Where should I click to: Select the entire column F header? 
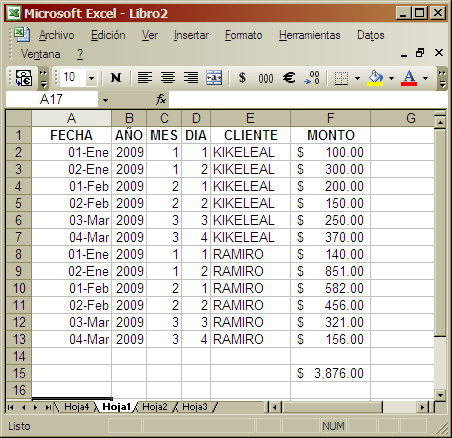click(330, 118)
